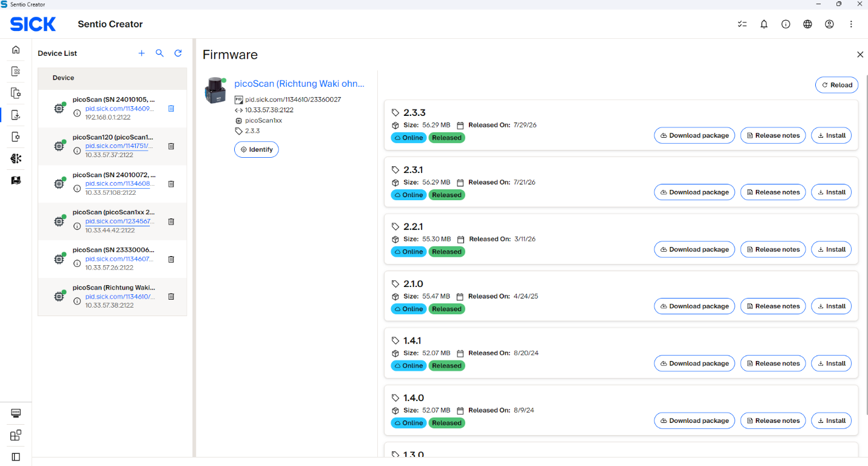Delete picoScan device with IP 10.33.57.108
This screenshot has width=868, height=466.
(171, 184)
